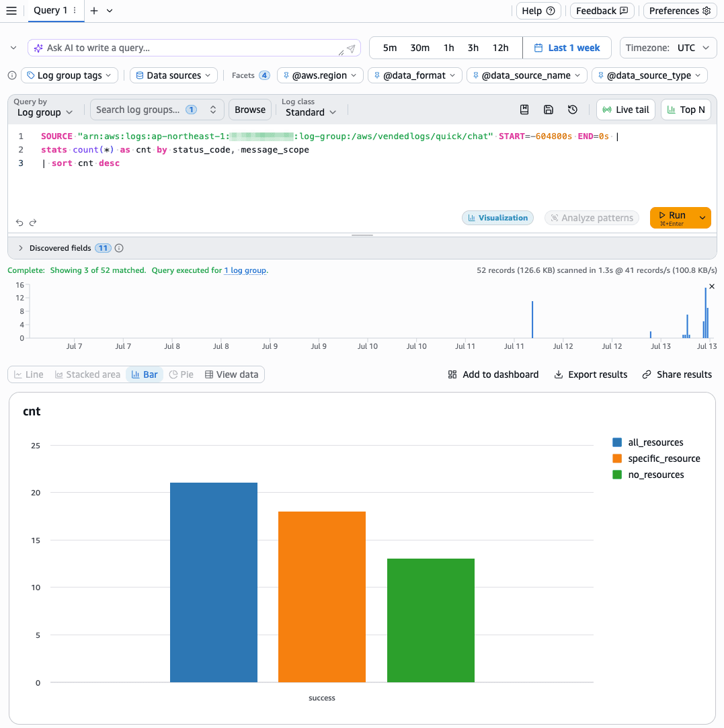Select the 1h time range
Viewport: 724px width, 728px height.
pyautogui.click(x=448, y=48)
